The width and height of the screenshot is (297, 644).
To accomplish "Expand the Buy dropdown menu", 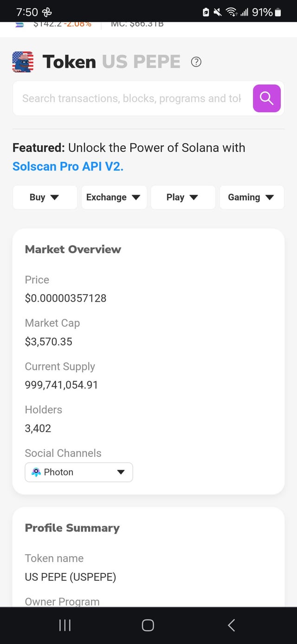I will pyautogui.click(x=45, y=197).
